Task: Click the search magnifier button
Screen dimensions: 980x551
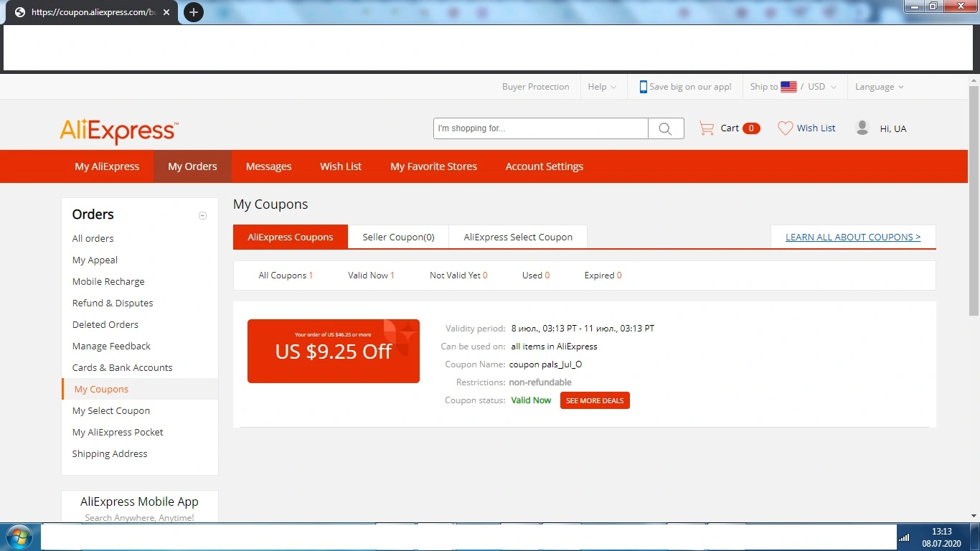Action: coord(666,128)
